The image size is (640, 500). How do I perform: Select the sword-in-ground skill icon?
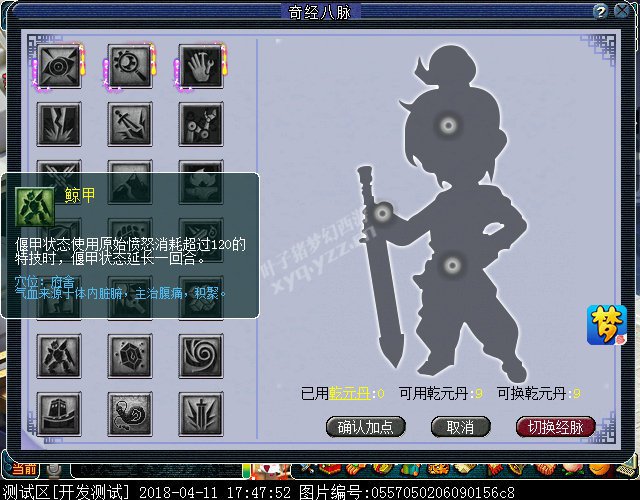[x=130, y=124]
